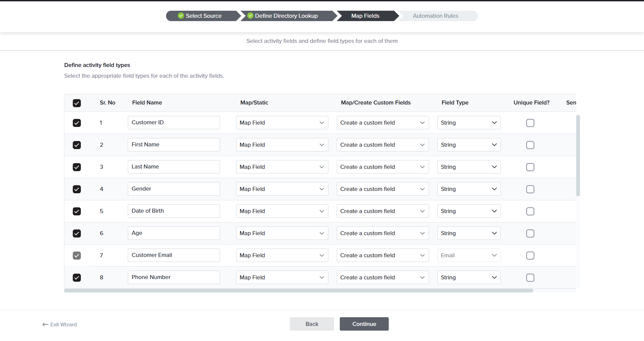The height and width of the screenshot is (341, 644).
Task: Expand custom field dropdown for Last Name
Action: coord(382,167)
